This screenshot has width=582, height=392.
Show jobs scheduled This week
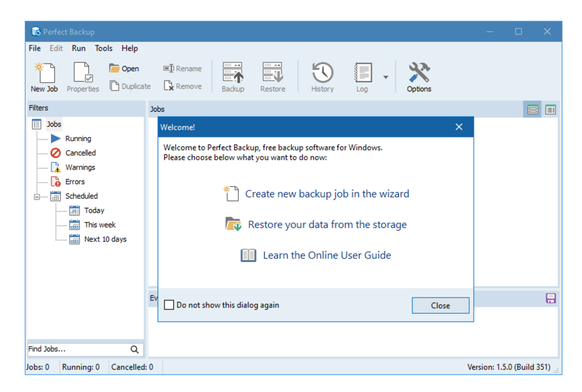(x=100, y=225)
